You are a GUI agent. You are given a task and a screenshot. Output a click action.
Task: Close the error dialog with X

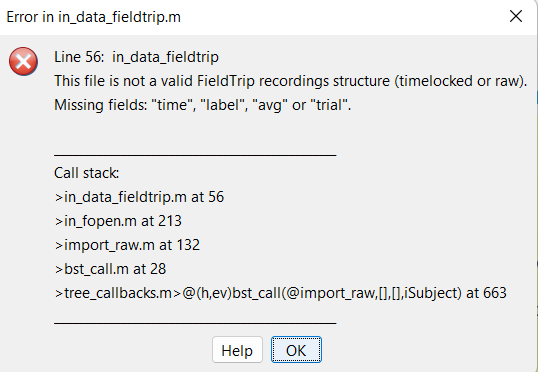516,16
